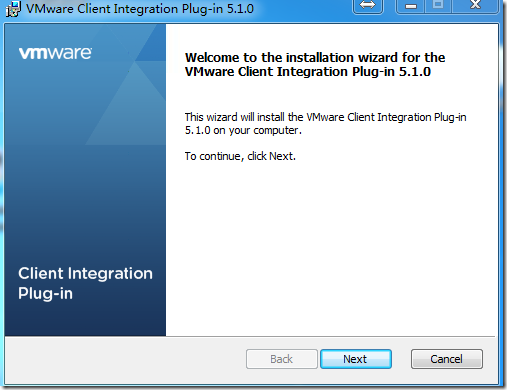This screenshot has width=507, height=390.
Task: Click the 'Client Integration Plug-in' banner label
Action: click(85, 283)
